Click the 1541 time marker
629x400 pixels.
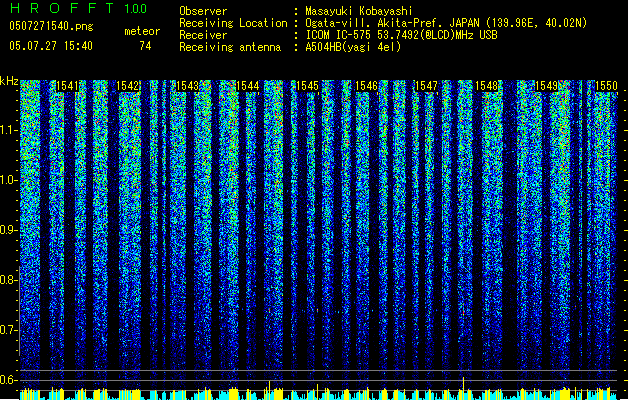[68, 86]
